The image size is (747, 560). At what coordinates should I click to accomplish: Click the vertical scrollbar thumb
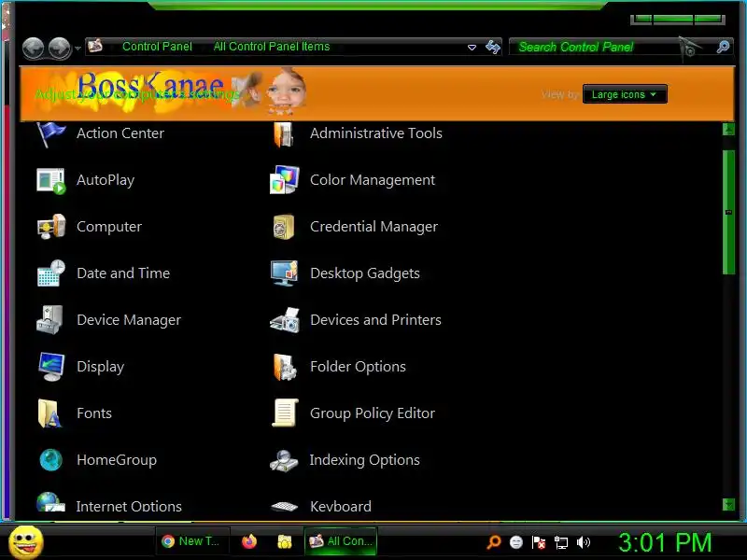(728, 213)
